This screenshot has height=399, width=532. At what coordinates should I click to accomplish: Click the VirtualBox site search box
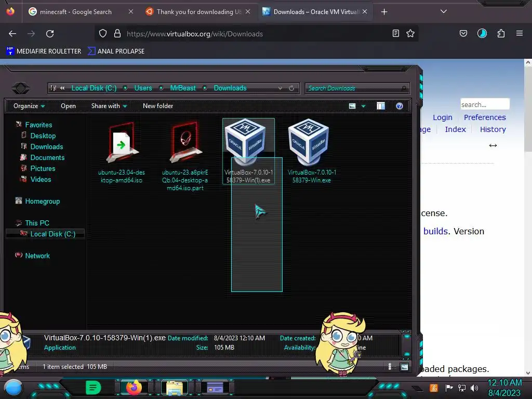[x=485, y=104]
